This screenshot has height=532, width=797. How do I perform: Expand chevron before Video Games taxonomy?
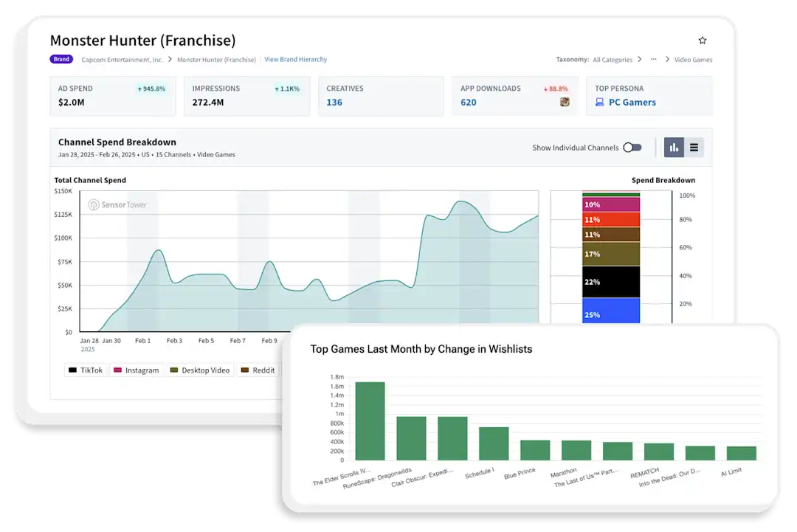[x=667, y=60]
